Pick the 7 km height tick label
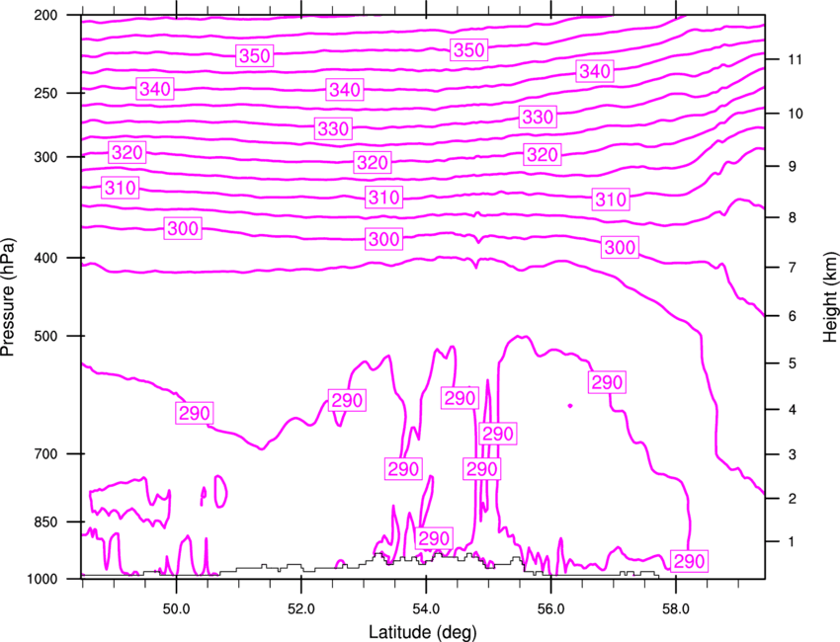This screenshot has height=642, width=840. pos(792,268)
